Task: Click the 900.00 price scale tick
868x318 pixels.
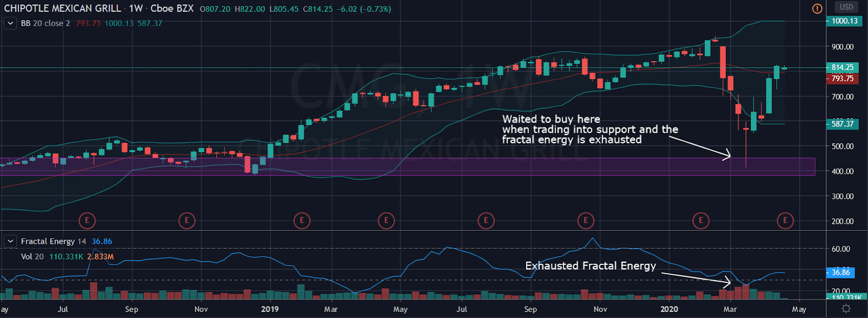Action: (843, 47)
